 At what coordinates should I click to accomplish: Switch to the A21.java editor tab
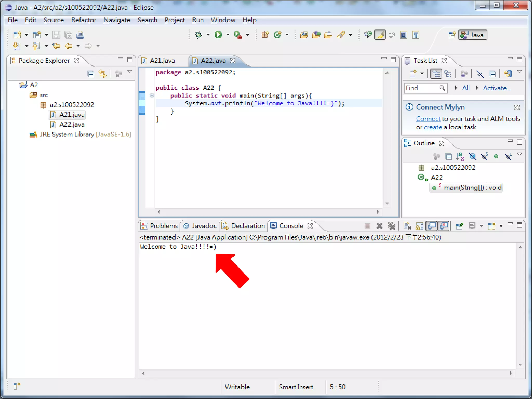pos(162,61)
